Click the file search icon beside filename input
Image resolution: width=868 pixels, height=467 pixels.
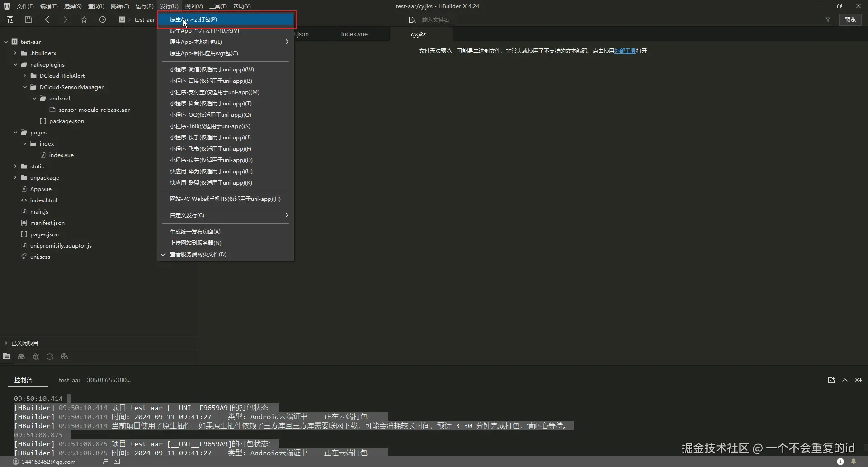(412, 19)
